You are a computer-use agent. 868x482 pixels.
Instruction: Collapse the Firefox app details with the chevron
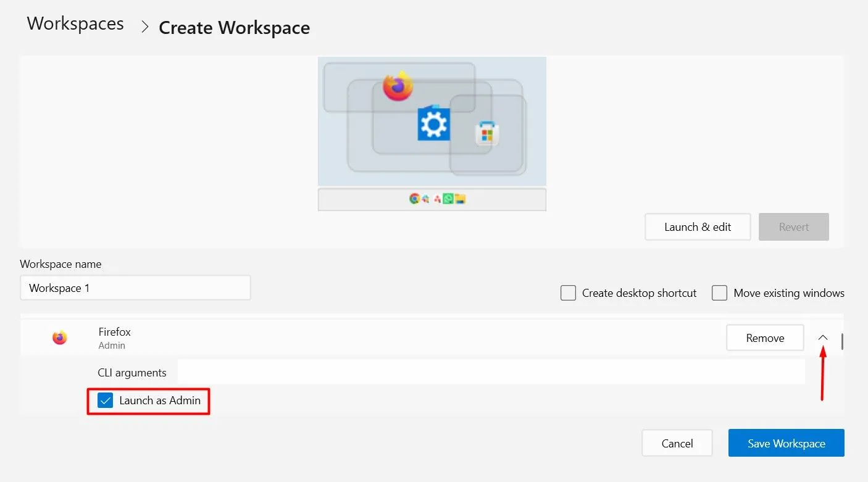(x=823, y=338)
